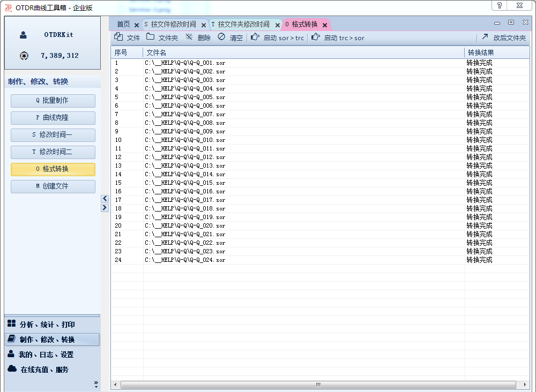This screenshot has height=392, width=536.
Task: Click the horizontal scrollbar thumb
Action: [x=318, y=385]
